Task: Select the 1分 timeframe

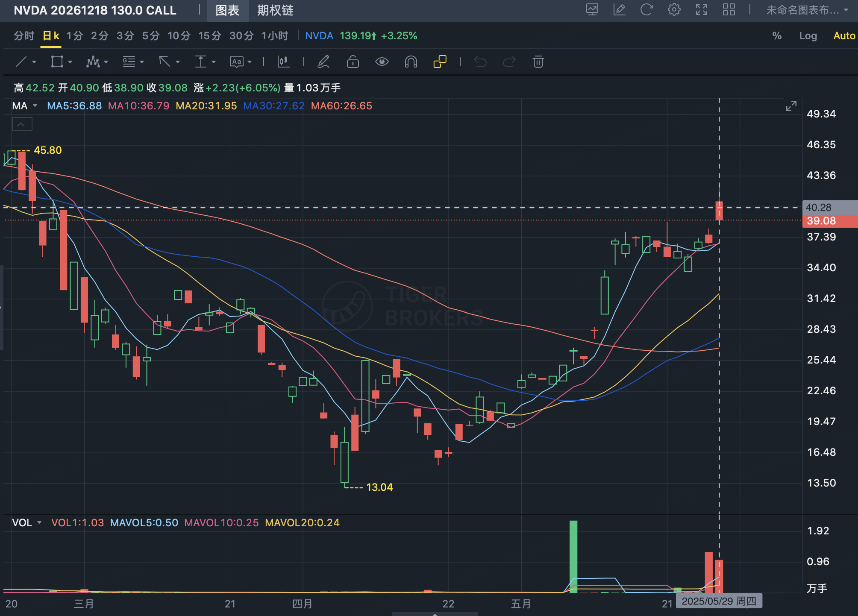Action: pyautogui.click(x=75, y=35)
